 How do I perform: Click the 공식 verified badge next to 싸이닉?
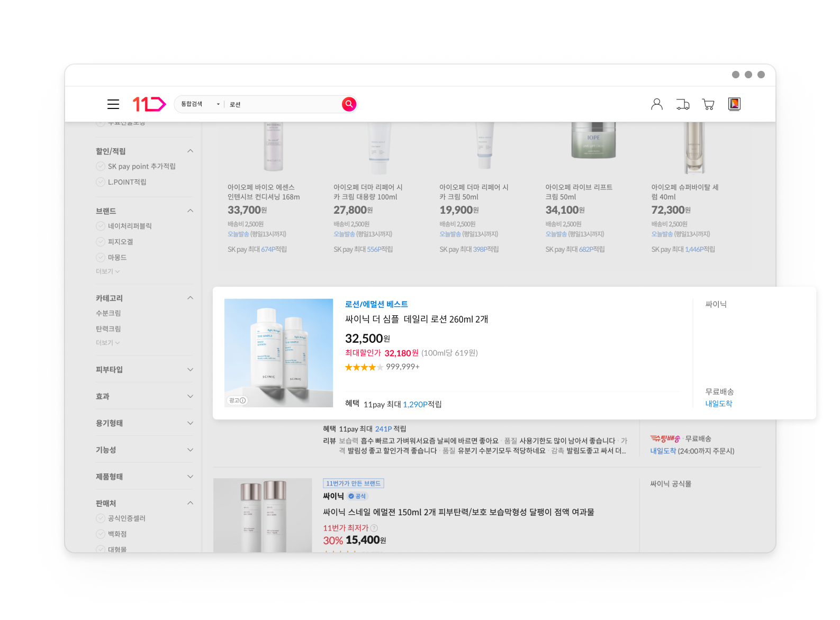coord(357,496)
